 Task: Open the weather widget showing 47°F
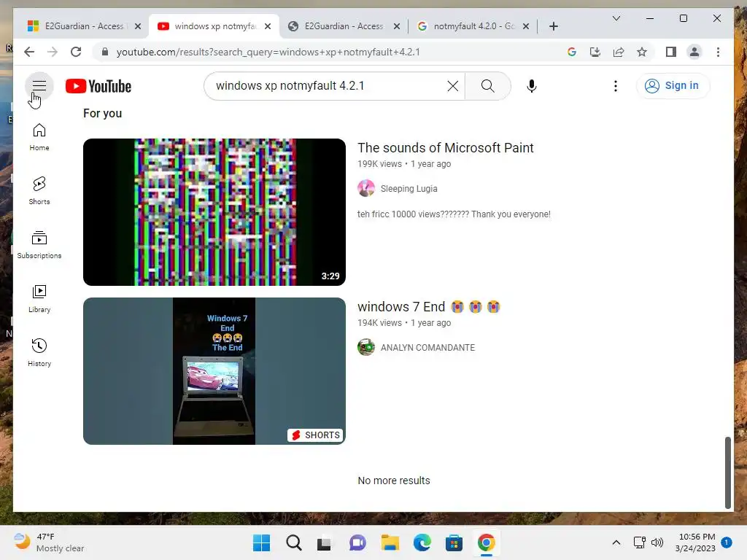point(49,542)
